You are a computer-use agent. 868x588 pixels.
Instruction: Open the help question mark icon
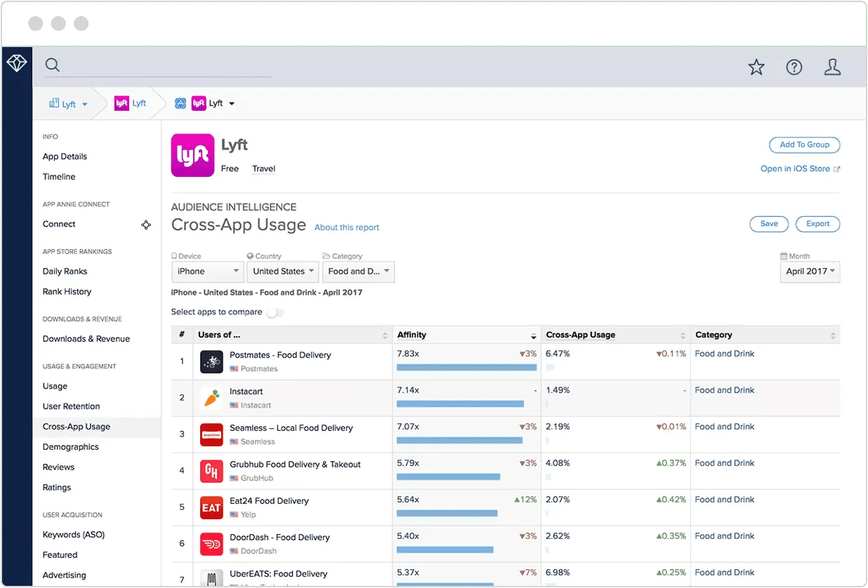[x=794, y=67]
